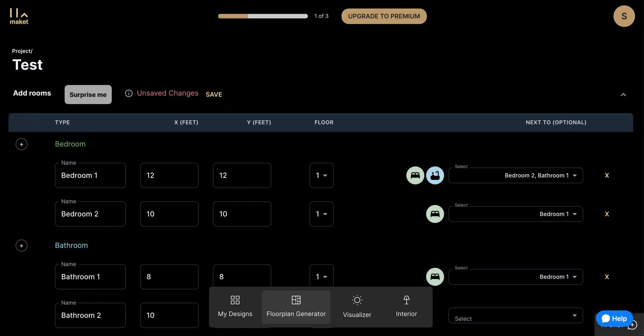This screenshot has height=336, width=644.
Task: Collapse the Add rooms section
Action: point(623,94)
